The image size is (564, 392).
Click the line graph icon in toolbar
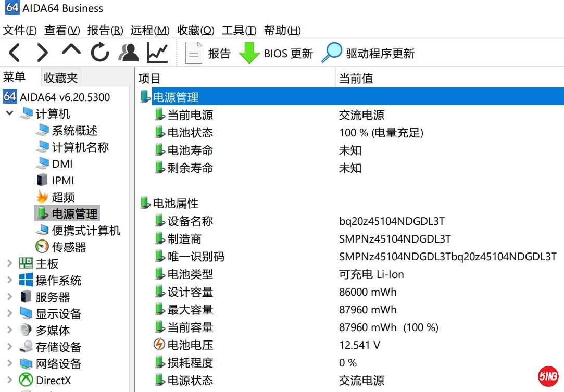[157, 53]
